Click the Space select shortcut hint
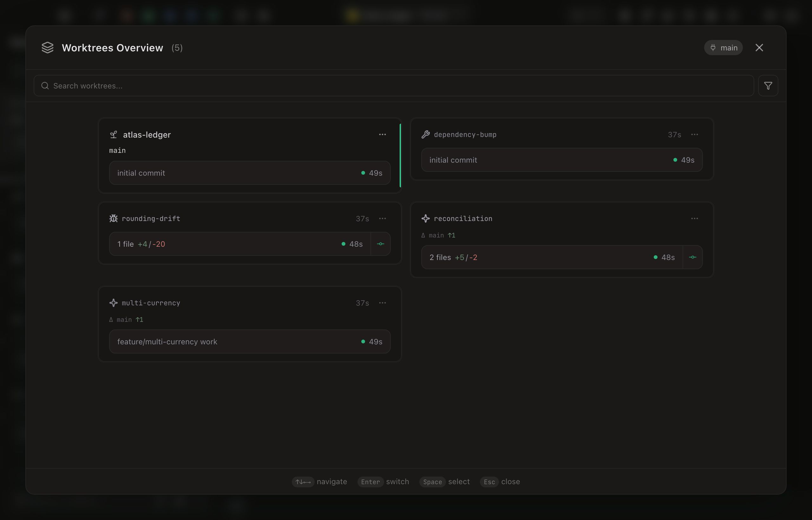The image size is (812, 520). click(444, 482)
